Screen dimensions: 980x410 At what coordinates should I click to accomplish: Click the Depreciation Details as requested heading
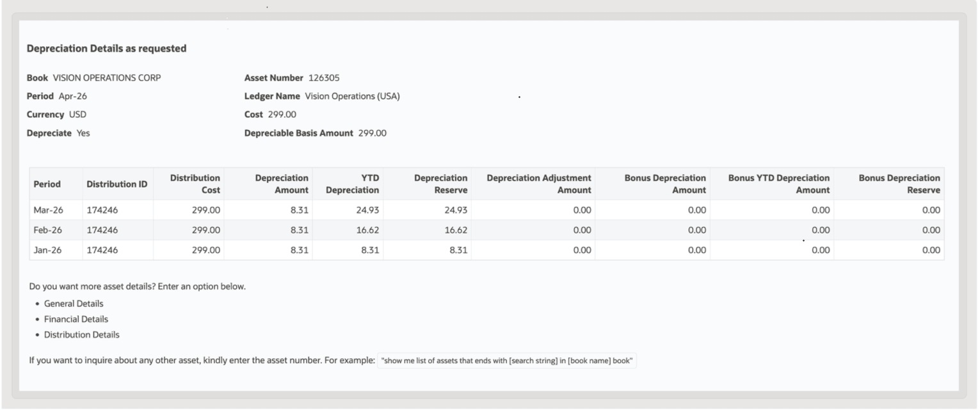[x=106, y=48]
